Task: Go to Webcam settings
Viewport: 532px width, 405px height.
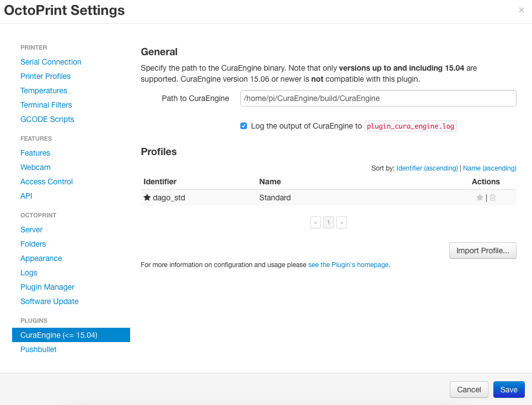Action: click(35, 167)
